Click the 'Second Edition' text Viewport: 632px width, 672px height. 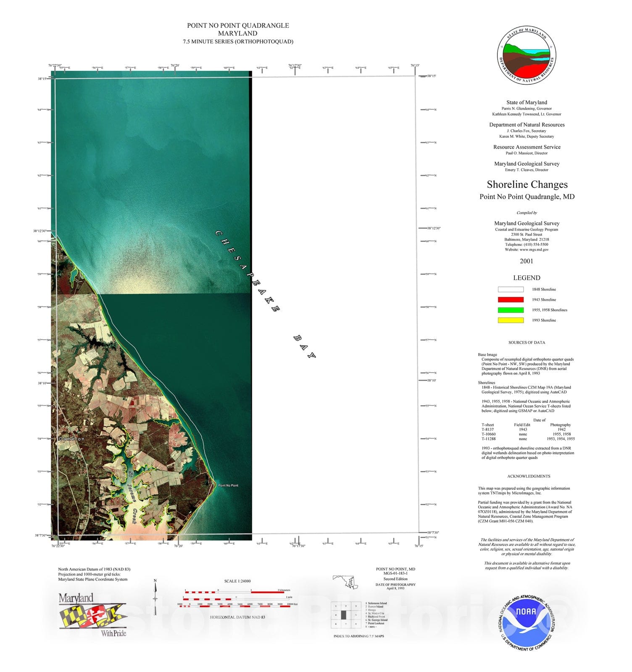tap(395, 579)
